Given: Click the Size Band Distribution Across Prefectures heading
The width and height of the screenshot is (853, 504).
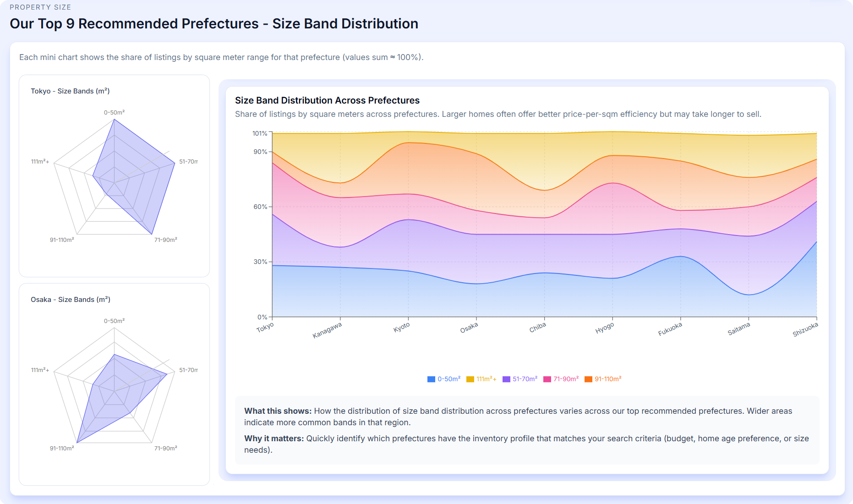Looking at the screenshot, I should coord(327,100).
